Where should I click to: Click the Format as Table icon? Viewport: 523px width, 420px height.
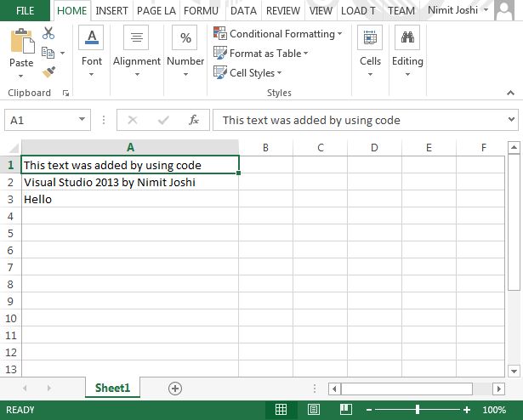220,53
